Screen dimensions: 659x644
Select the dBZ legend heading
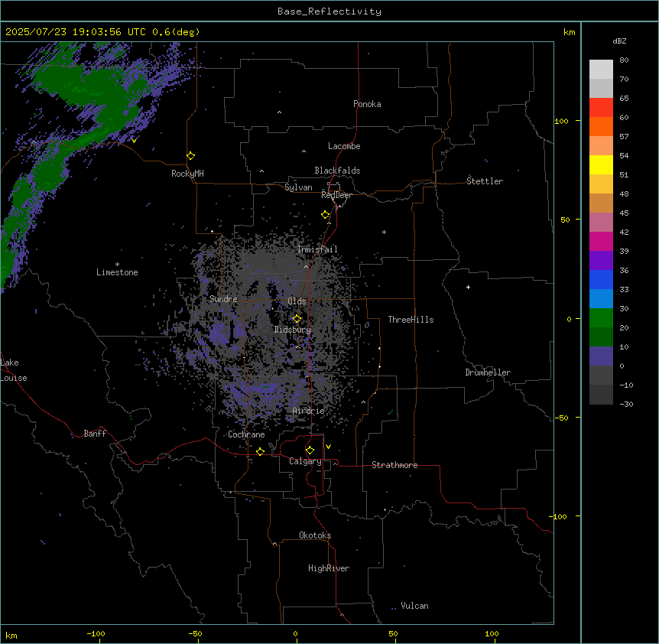[x=619, y=41]
